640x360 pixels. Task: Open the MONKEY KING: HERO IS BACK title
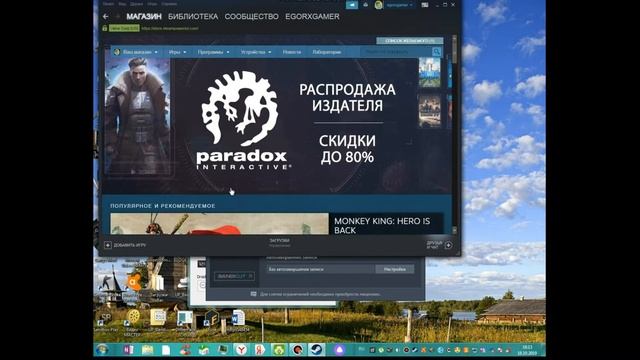coord(382,225)
